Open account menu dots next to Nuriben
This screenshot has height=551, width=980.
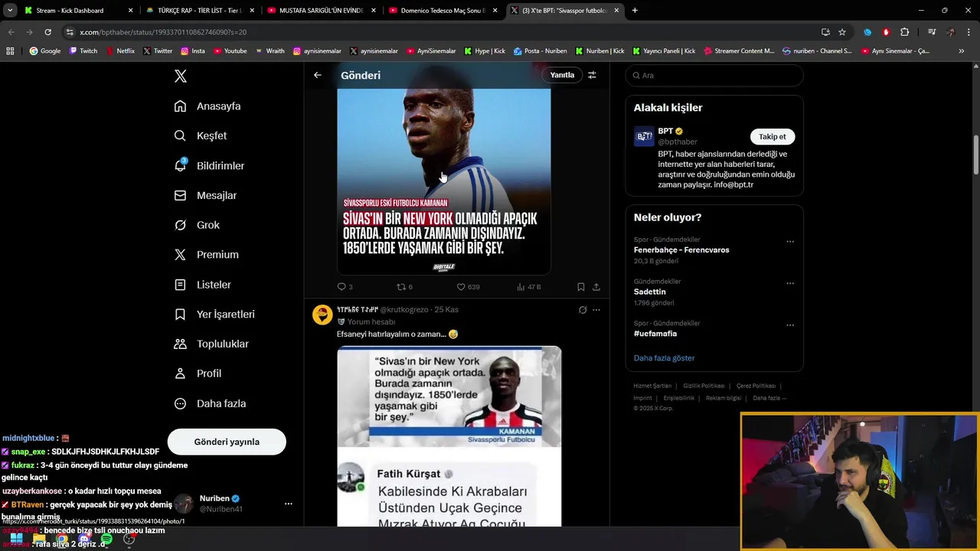[288, 504]
